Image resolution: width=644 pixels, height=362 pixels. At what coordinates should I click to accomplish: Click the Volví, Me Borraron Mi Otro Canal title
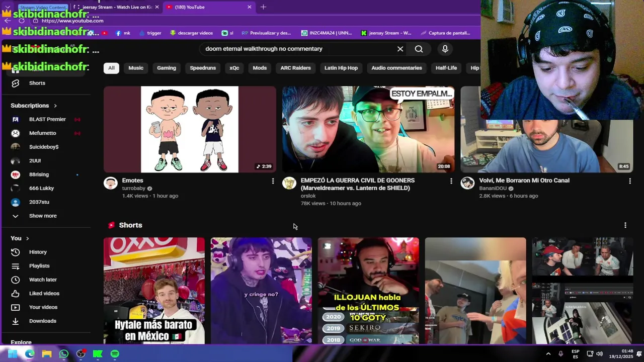524,180
